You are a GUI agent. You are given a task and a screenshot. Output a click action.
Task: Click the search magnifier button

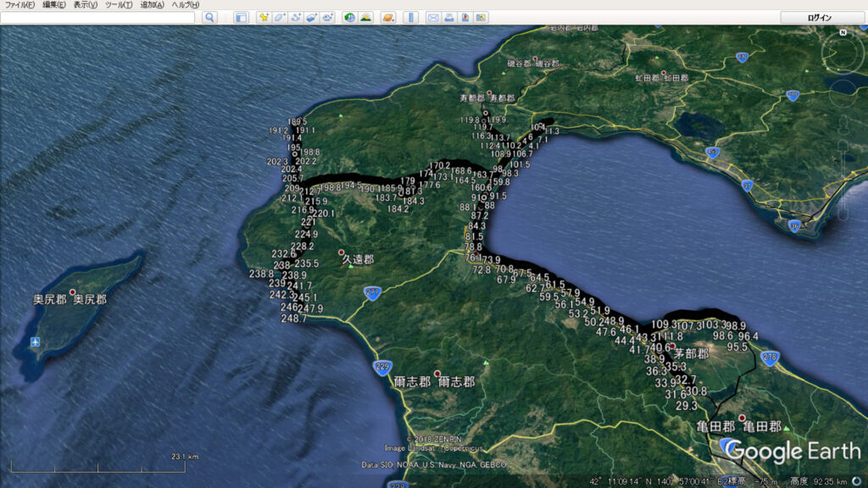209,17
